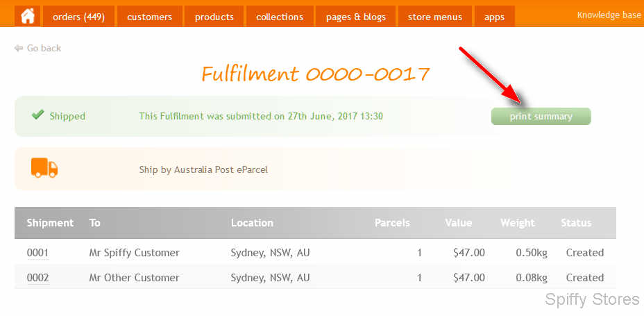Click parcel count for shipment 0002
Image resolution: width=644 pixels, height=316 pixels.
click(x=419, y=278)
